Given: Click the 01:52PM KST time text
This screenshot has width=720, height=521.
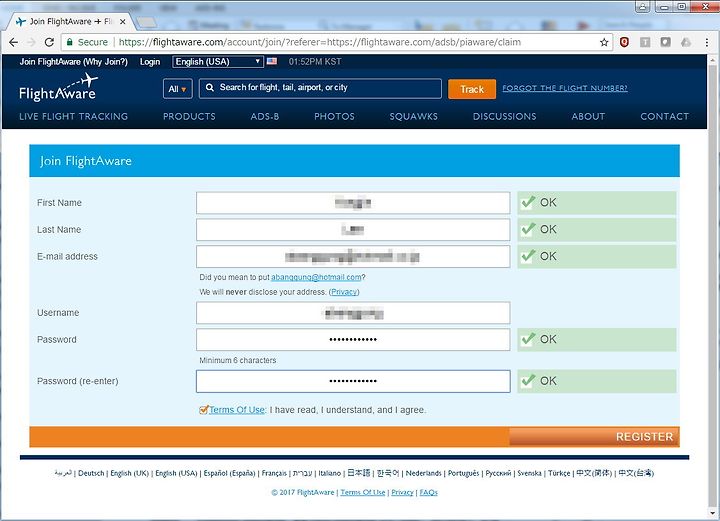Looking at the screenshot, I should coord(315,62).
